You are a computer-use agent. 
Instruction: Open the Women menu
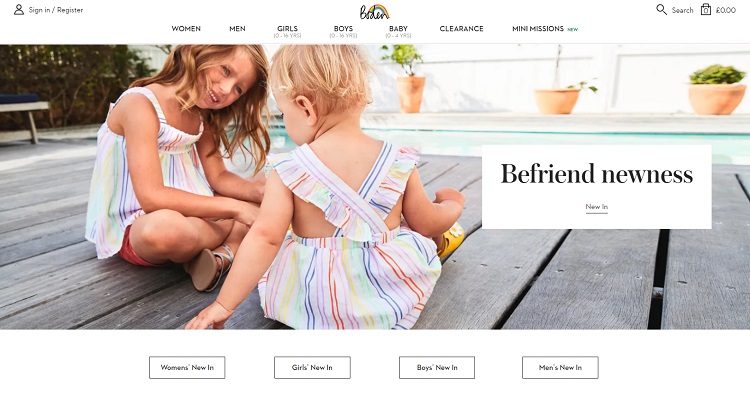point(186,29)
